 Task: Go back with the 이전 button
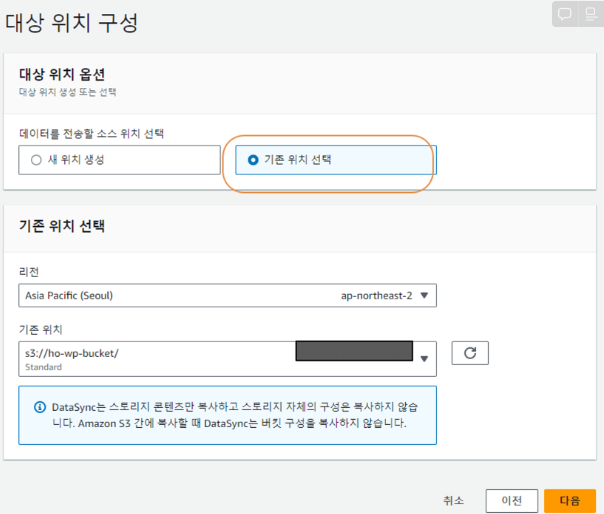[512, 501]
